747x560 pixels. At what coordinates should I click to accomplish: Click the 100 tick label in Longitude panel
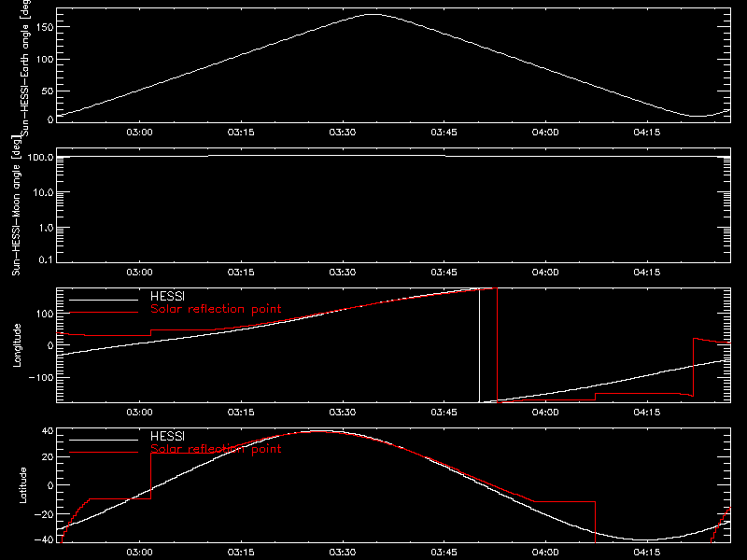pyautogui.click(x=44, y=314)
